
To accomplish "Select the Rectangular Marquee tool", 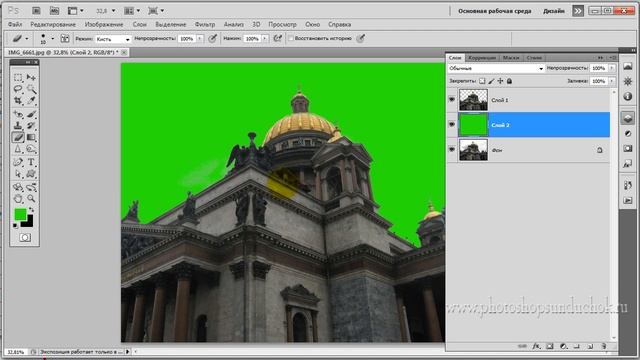I will 18,77.
